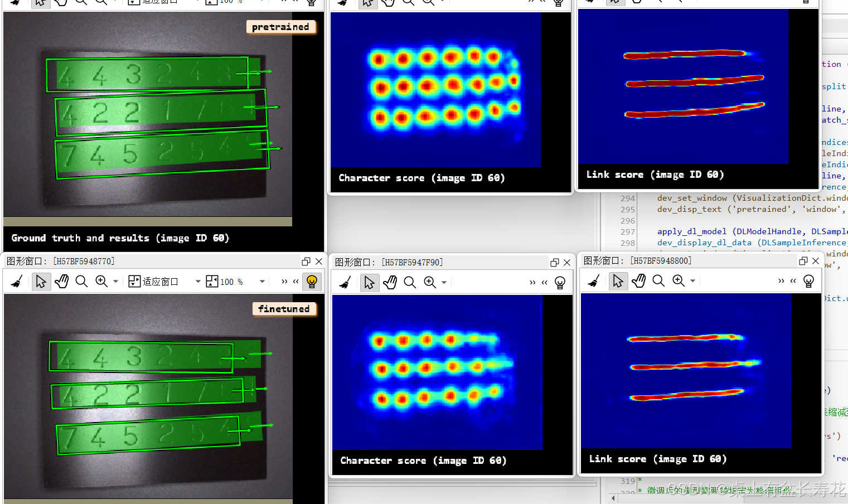The height and width of the screenshot is (504, 848).
Task: Select the pointer tool in window H57BF5947F90
Action: coord(370,282)
